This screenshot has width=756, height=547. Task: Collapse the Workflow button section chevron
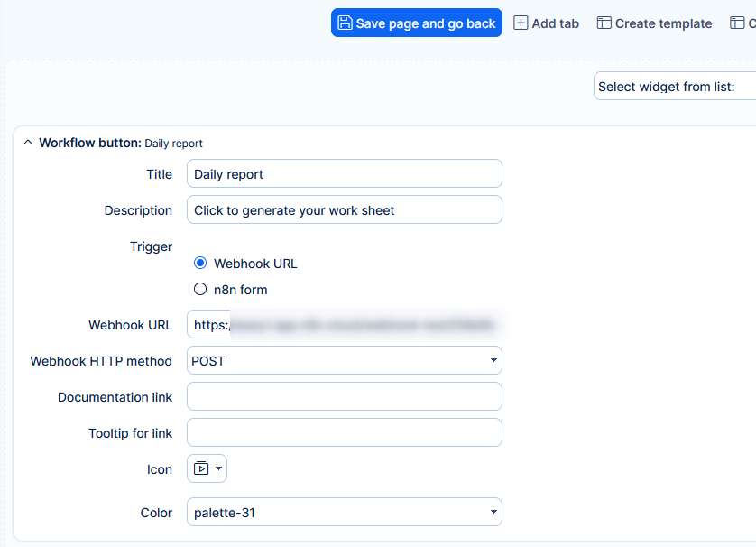(27, 143)
